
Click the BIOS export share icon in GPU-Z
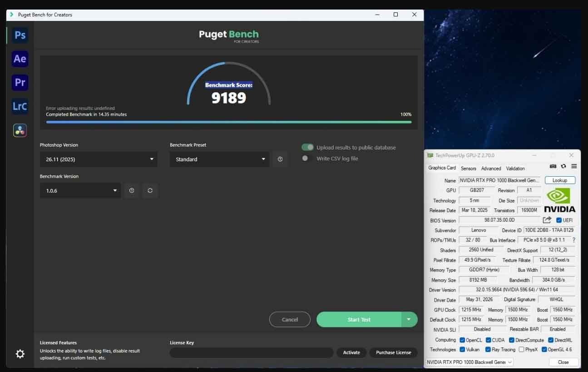click(x=547, y=220)
